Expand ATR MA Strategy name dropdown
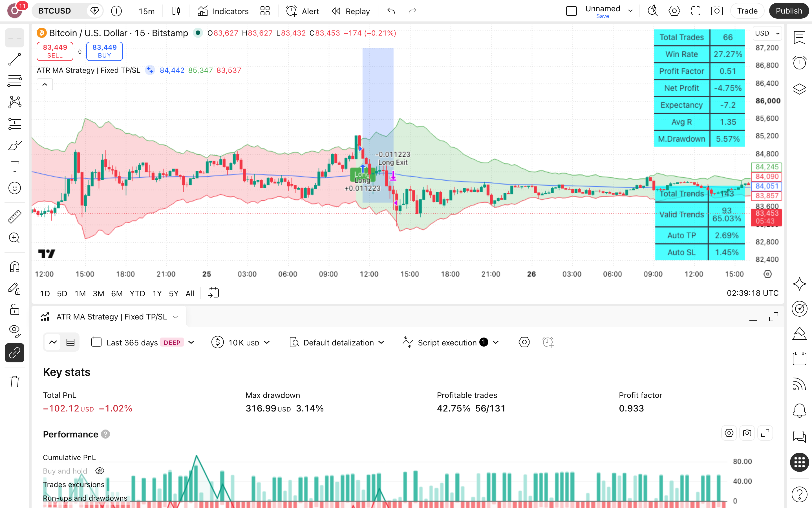The image size is (812, 508). coord(175,317)
